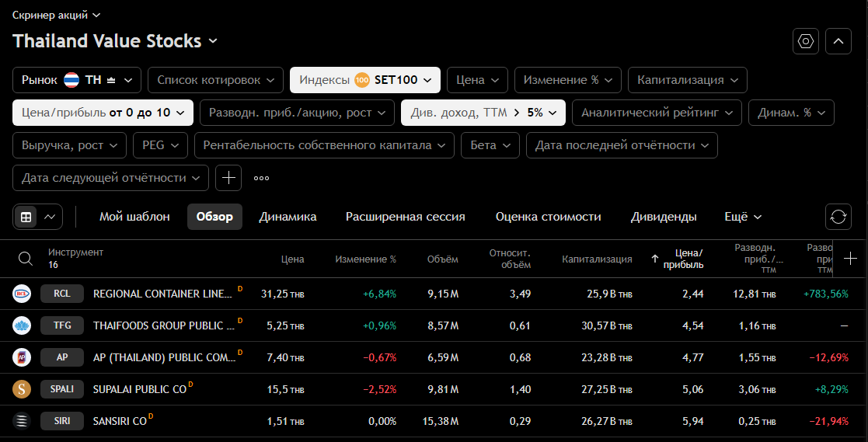Switch to the Динамика tab
Screen dimensions: 868x442
288,217
